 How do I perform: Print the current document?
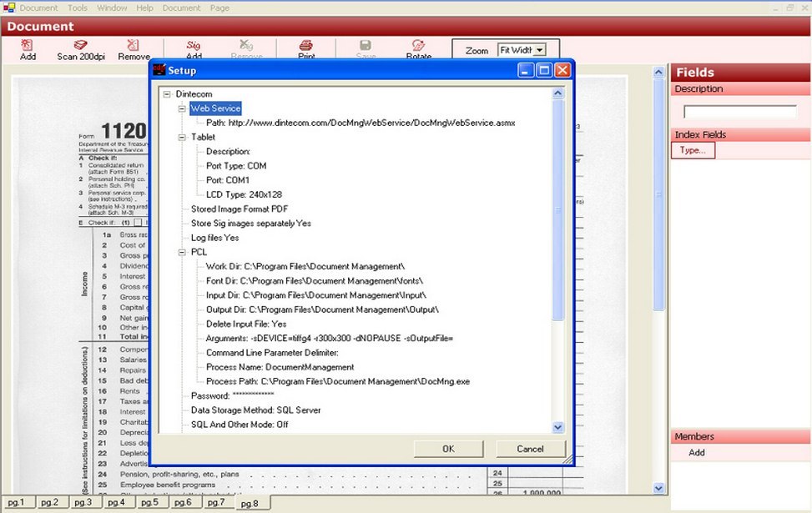[x=305, y=50]
